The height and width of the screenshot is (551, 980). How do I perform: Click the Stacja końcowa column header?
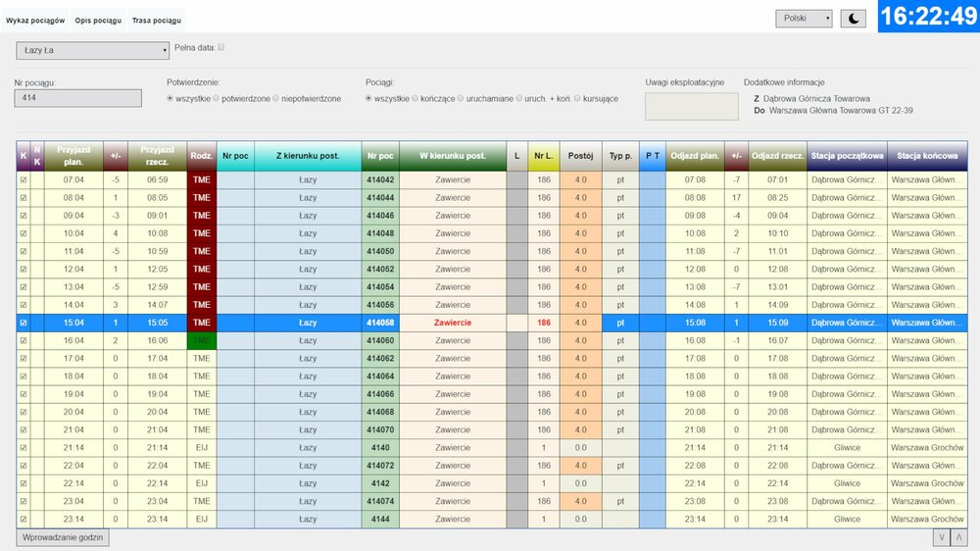927,156
